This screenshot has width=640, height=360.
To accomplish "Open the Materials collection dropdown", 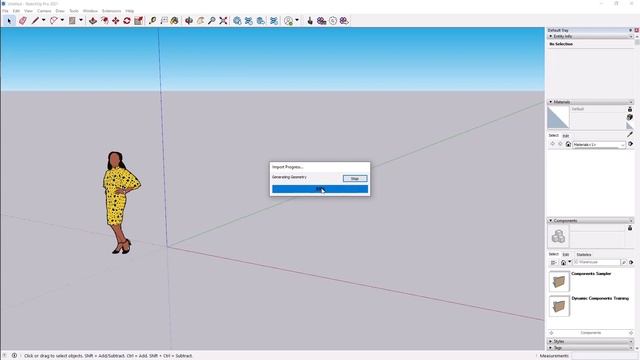I will pos(599,144).
